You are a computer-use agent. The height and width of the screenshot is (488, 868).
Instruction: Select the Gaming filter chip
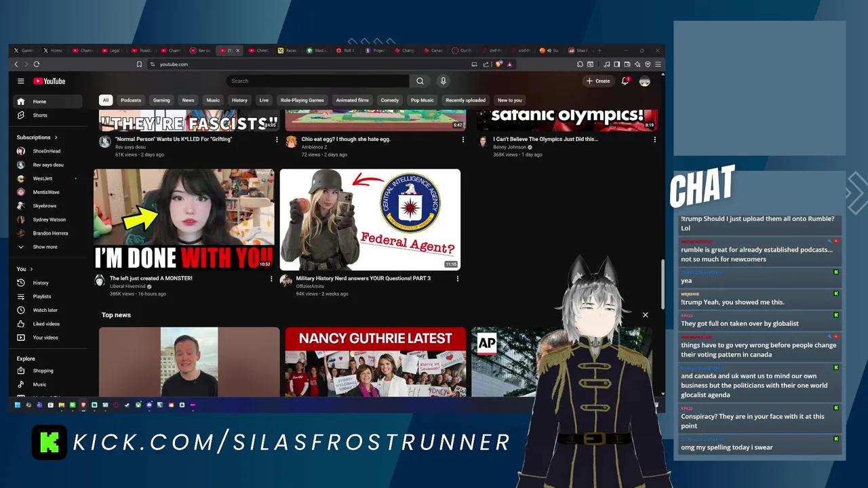pyautogui.click(x=161, y=100)
